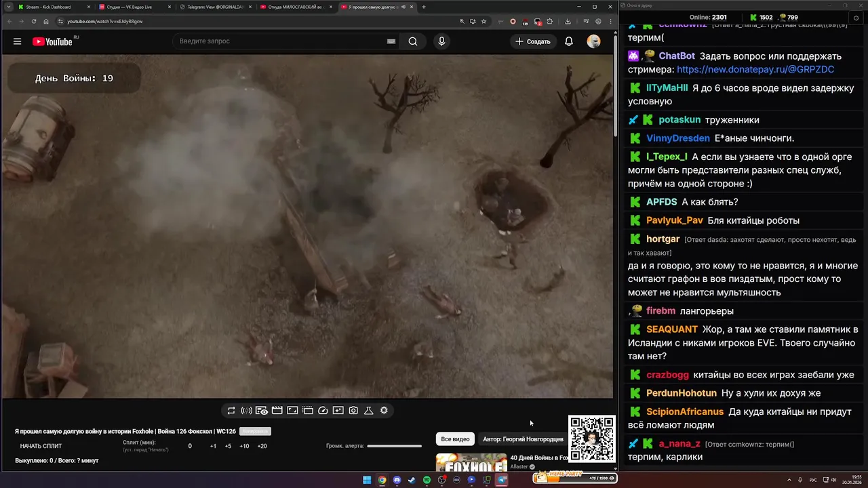Open Steam from the taskbar
Screen dimensions: 868x488
pos(412,480)
